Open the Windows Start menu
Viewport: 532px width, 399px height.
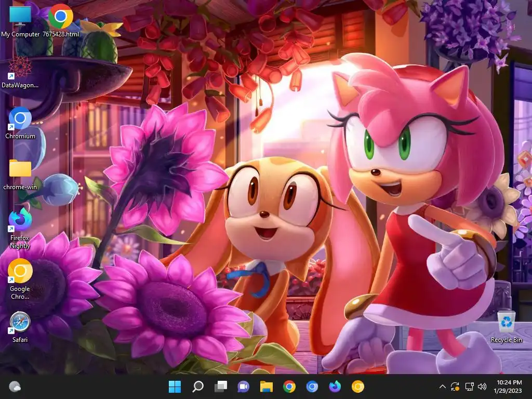coord(175,387)
